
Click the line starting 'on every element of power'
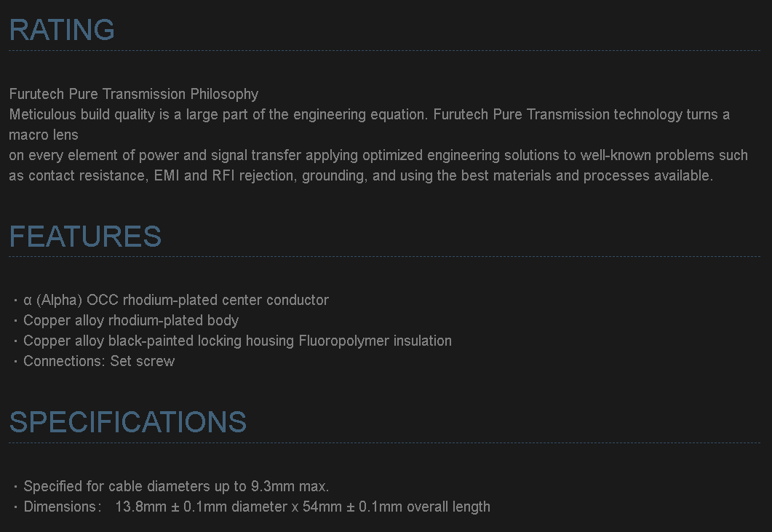[378, 156]
